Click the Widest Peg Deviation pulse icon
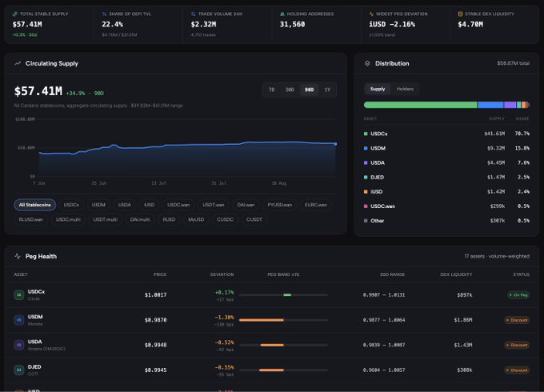This screenshot has height=392, width=544. point(371,14)
